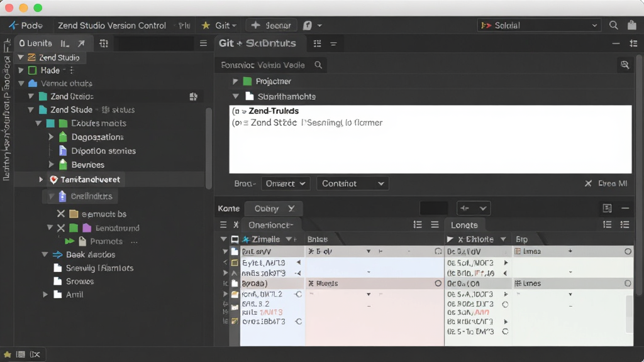Image resolution: width=644 pixels, height=362 pixels.
Task: Click the arrow icon in 0 Lenits panel header
Action: (x=81, y=43)
